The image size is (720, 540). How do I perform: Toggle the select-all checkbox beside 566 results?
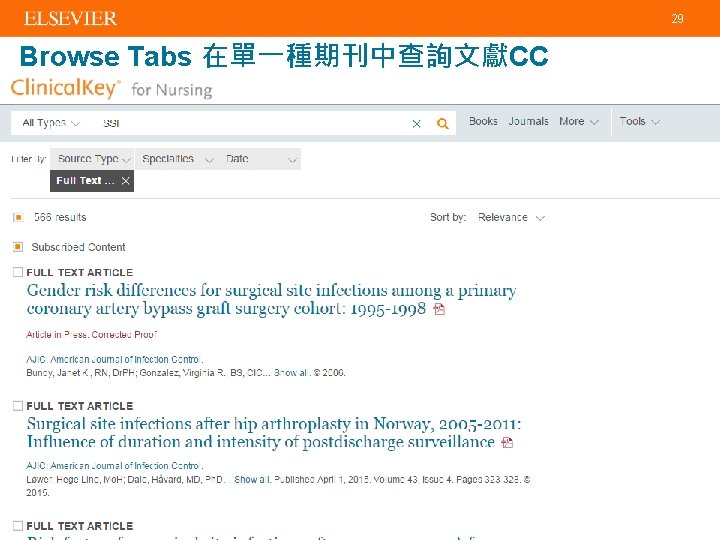coord(18,217)
